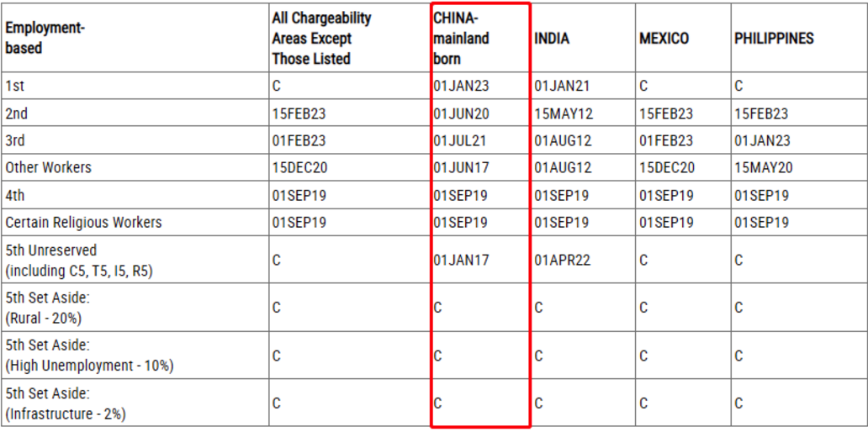
Task: Select India's 1st preference date 01JAN21
Action: pos(563,86)
